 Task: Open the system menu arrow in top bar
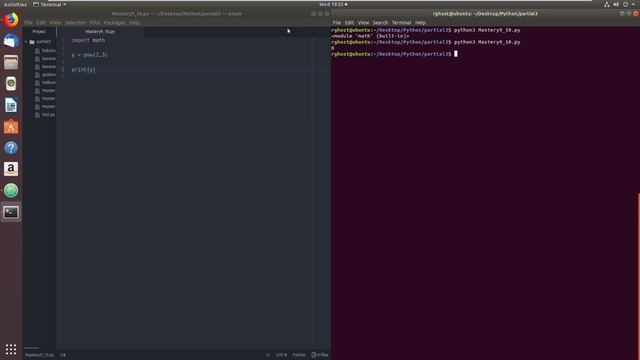coord(633,4)
